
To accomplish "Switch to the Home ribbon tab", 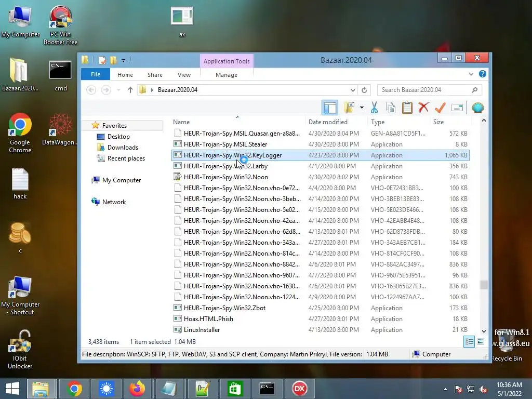I will [125, 75].
